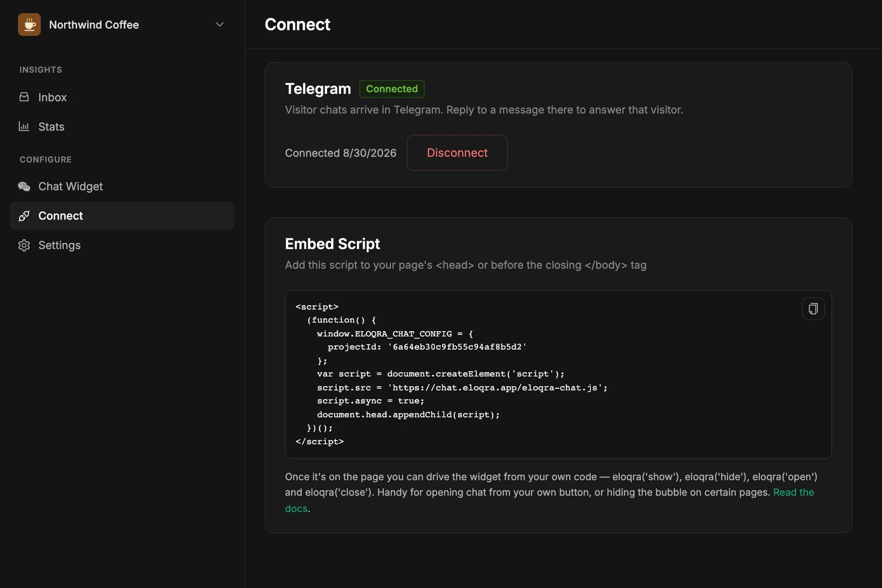This screenshot has height=588, width=882.
Task: Click the var script createElement line
Action: coord(441,374)
